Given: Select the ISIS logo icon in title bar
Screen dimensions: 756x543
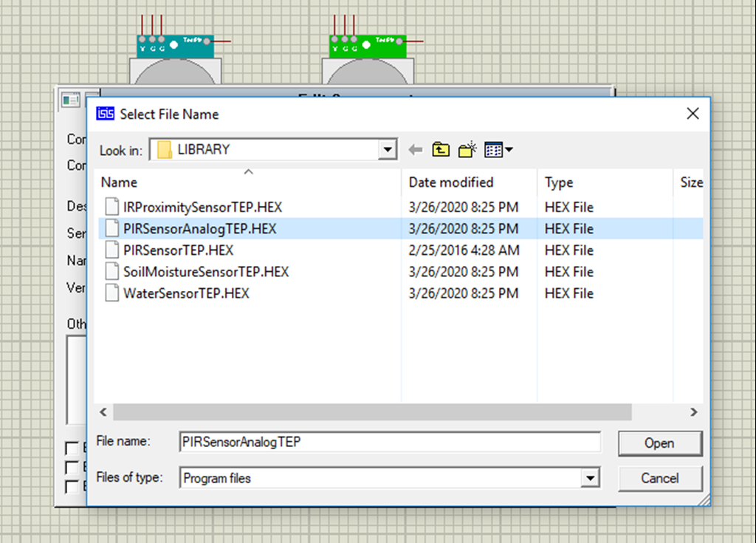Looking at the screenshot, I should (x=104, y=114).
